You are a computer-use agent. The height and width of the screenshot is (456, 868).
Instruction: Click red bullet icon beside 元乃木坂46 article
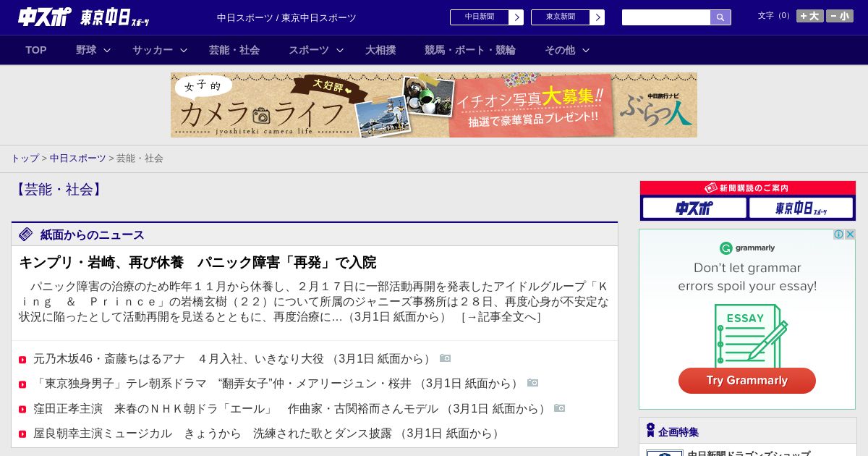click(22, 360)
